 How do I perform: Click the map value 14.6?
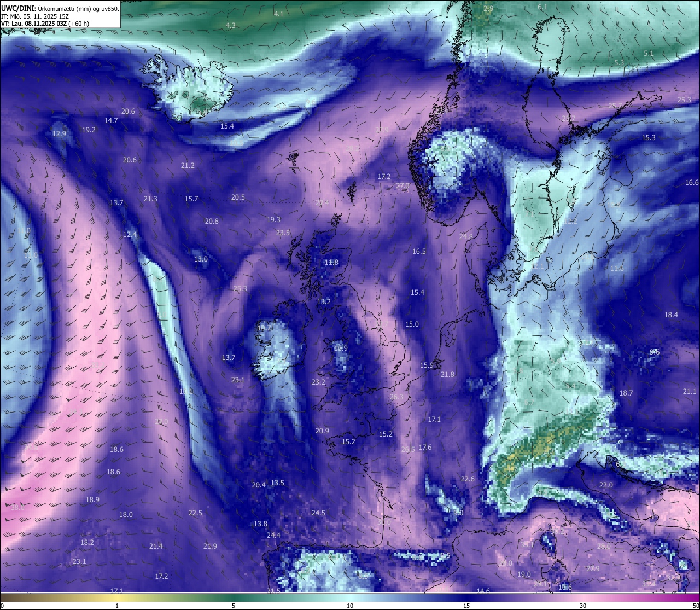tap(483, 591)
